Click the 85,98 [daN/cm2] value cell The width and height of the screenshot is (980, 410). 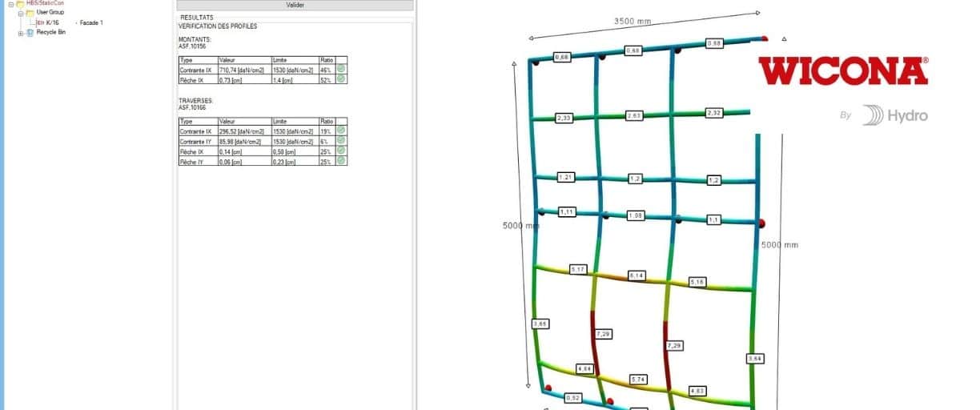tap(244, 141)
